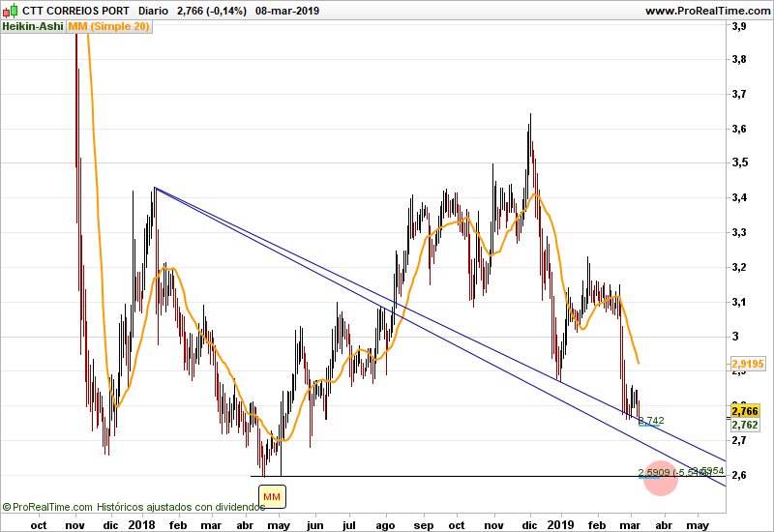Viewport: 774px width, 532px height.
Task: Click the 2018 year label on time axis
Action: click(141, 524)
